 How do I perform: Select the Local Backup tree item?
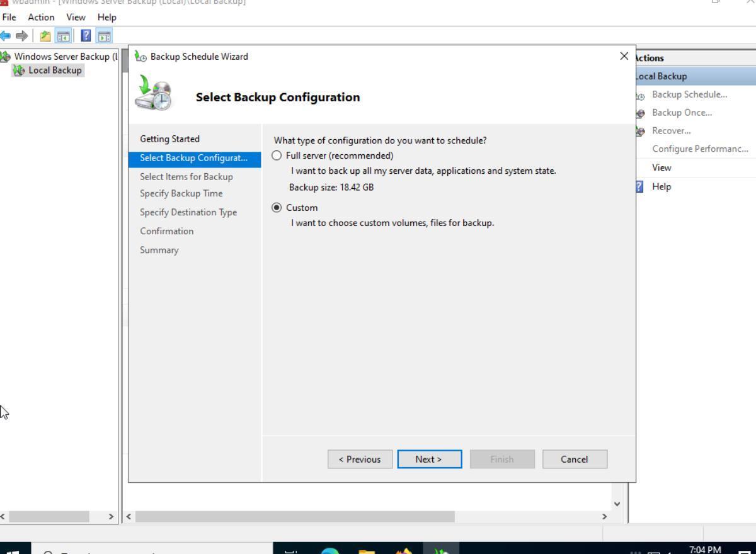pyautogui.click(x=55, y=71)
